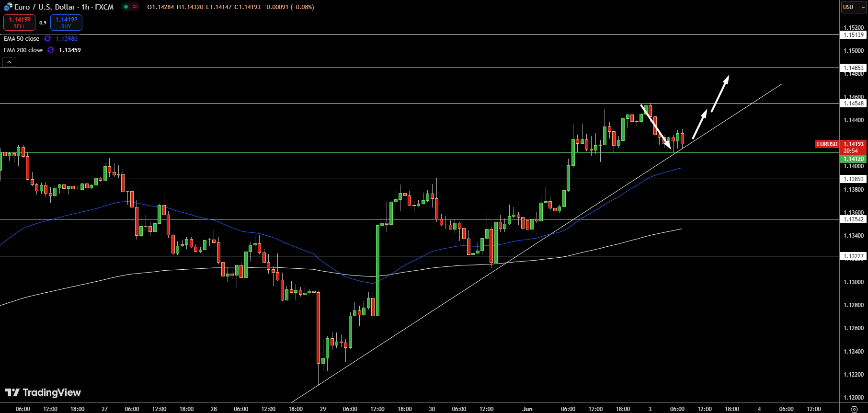868x413 pixels.
Task: Click the 1.15139 horizontal line price label
Action: (x=854, y=34)
